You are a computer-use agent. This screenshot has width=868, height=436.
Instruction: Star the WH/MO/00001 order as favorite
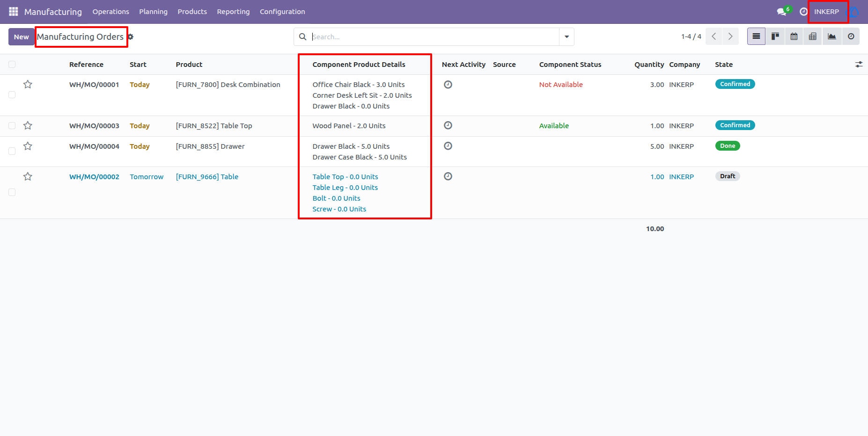28,84
